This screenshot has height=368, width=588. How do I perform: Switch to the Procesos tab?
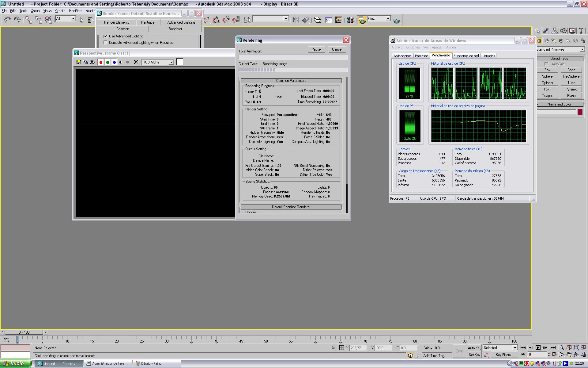(x=421, y=56)
